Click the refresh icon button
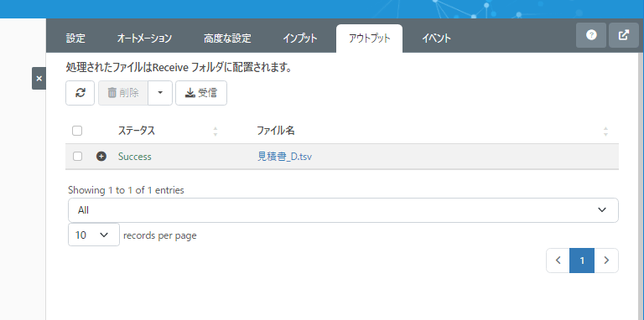 tap(80, 93)
